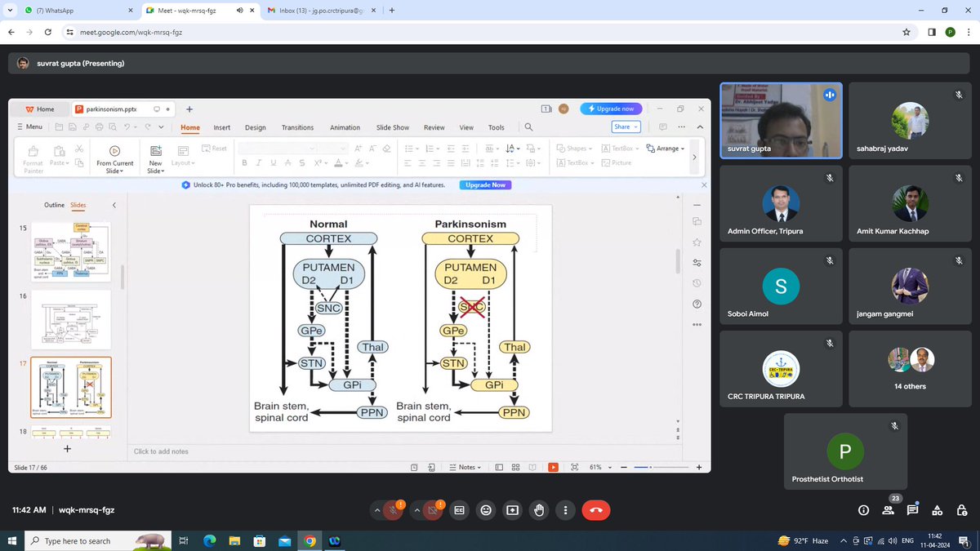Send a reaction emoji in Meet
This screenshot has width=980, height=551.
(x=486, y=510)
